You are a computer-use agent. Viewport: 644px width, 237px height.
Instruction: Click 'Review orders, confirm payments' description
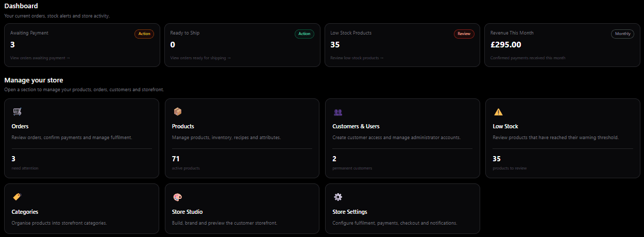click(72, 138)
